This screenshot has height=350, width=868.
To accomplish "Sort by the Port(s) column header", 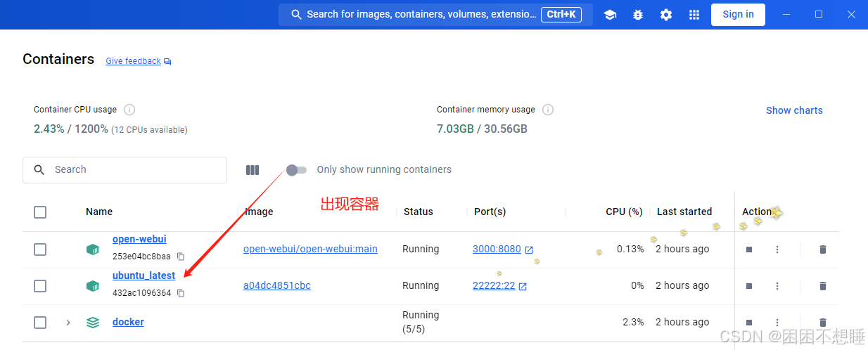I will pos(490,212).
